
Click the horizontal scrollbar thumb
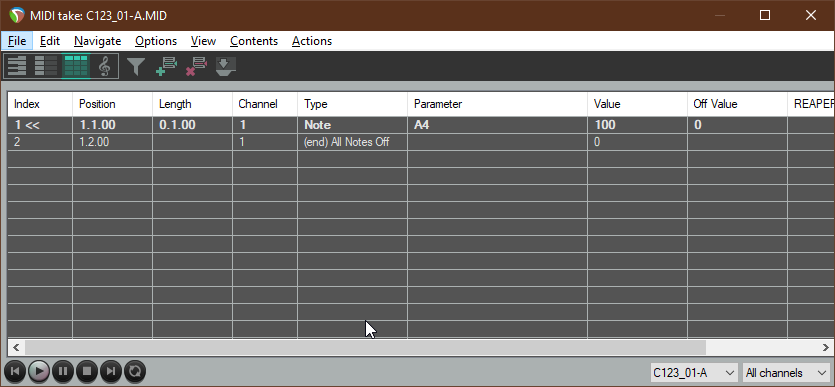coord(365,348)
